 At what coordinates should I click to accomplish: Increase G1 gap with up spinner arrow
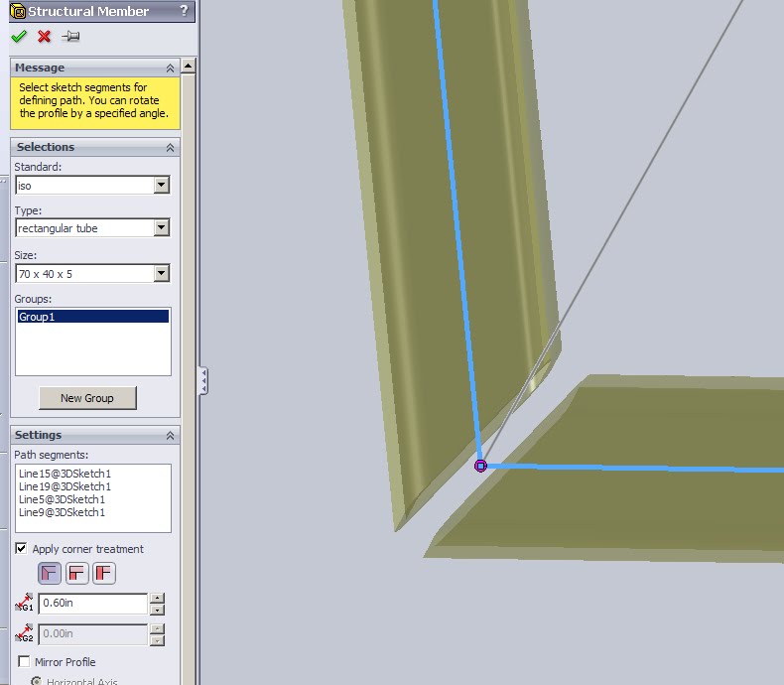coord(157,598)
